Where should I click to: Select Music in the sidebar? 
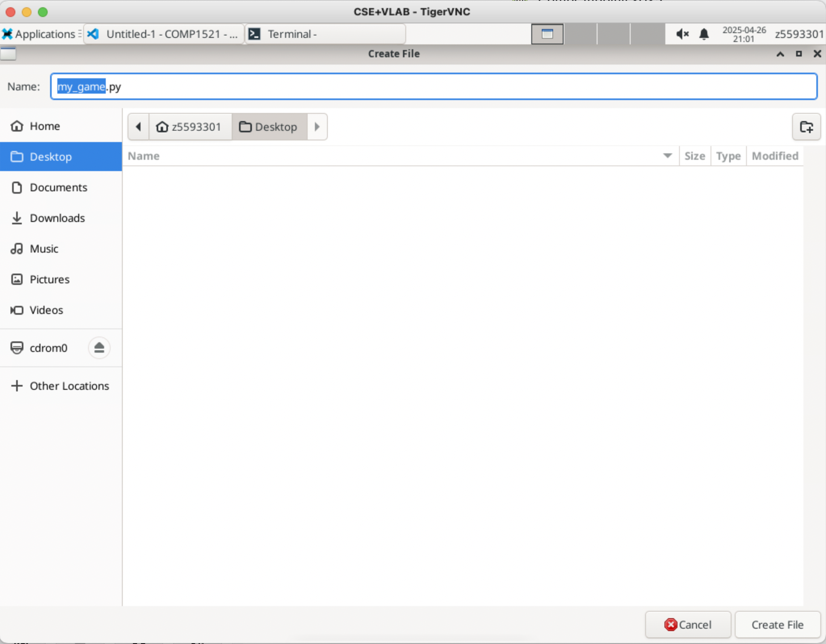44,249
